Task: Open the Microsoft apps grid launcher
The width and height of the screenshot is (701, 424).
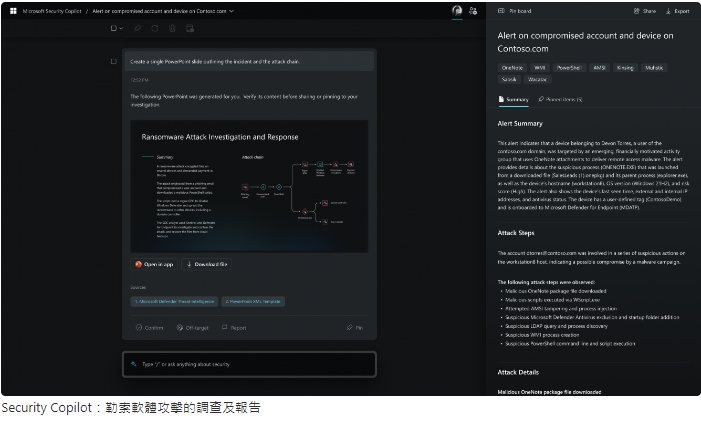Action: click(x=10, y=11)
